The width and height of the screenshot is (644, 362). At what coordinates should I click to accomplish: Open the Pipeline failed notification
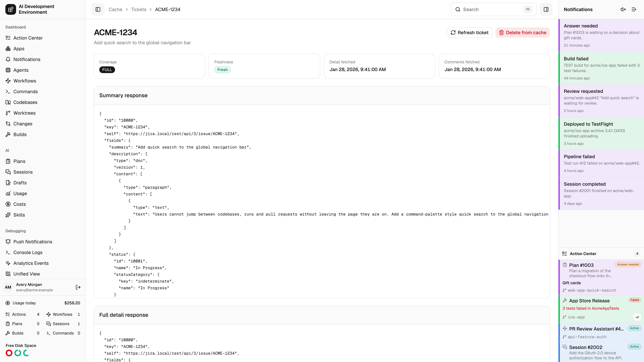601,164
